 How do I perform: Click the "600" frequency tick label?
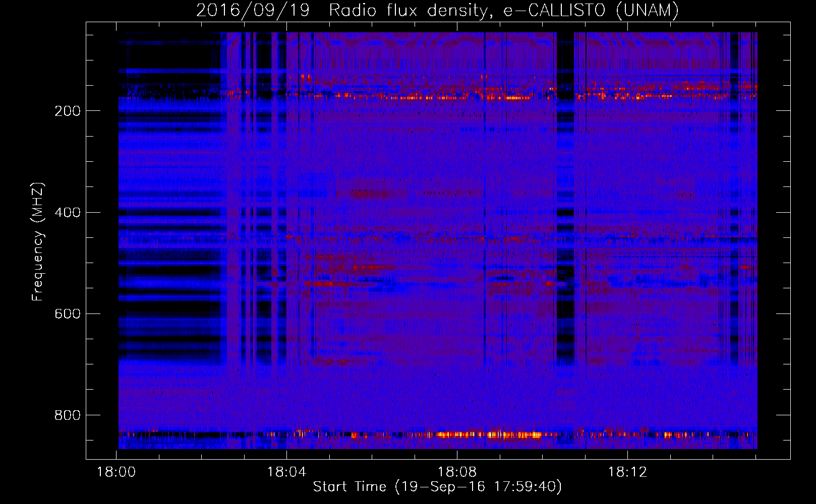click(68, 313)
